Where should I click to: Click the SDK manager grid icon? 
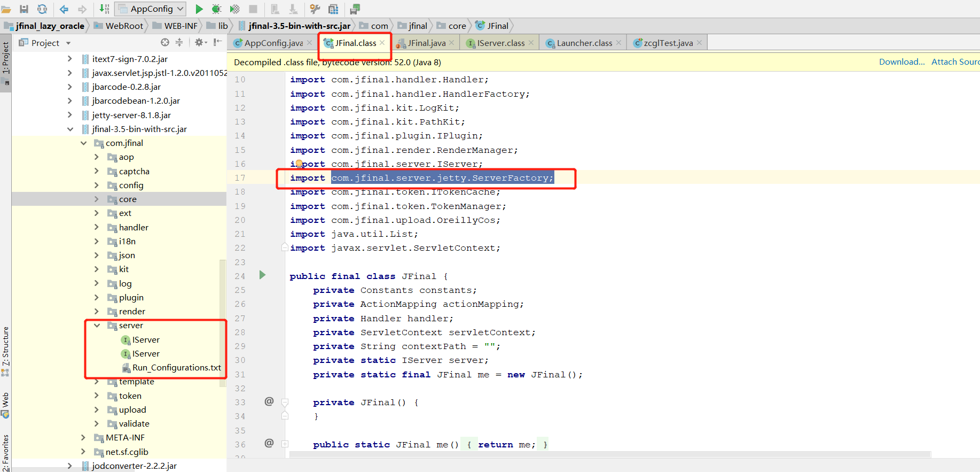point(333,9)
